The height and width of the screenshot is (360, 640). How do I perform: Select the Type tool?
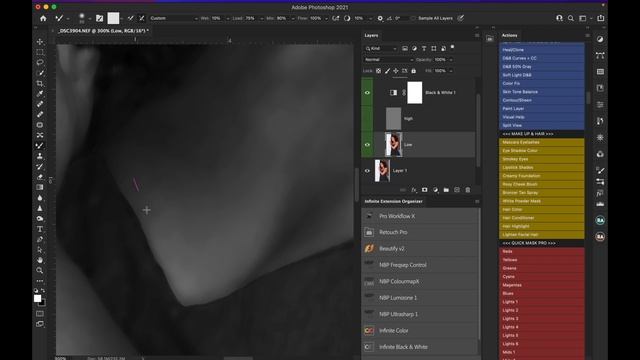pyautogui.click(x=40, y=229)
